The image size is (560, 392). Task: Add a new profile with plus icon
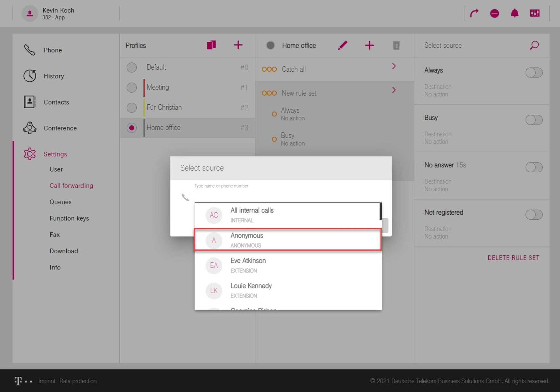(238, 45)
